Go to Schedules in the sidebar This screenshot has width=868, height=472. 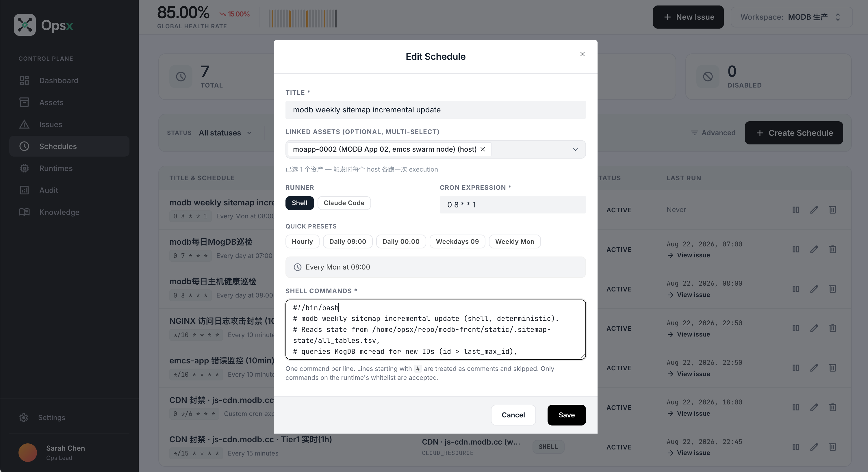(69, 146)
